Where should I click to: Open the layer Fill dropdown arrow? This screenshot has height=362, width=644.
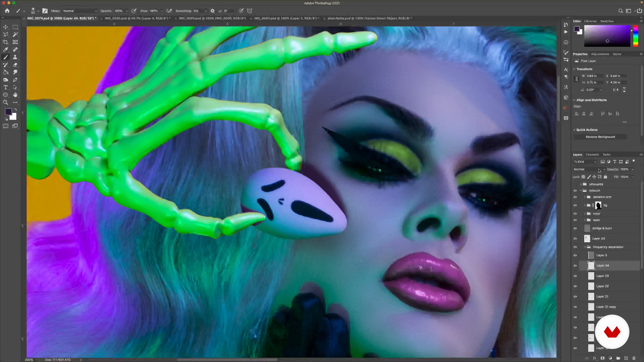[632, 177]
